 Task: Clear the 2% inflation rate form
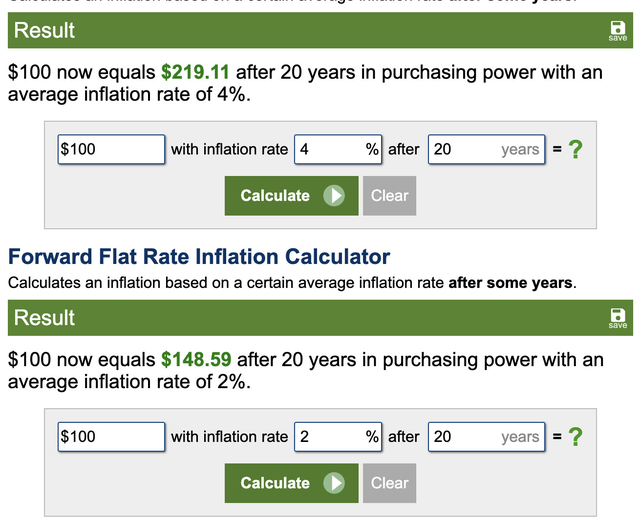[x=389, y=483]
